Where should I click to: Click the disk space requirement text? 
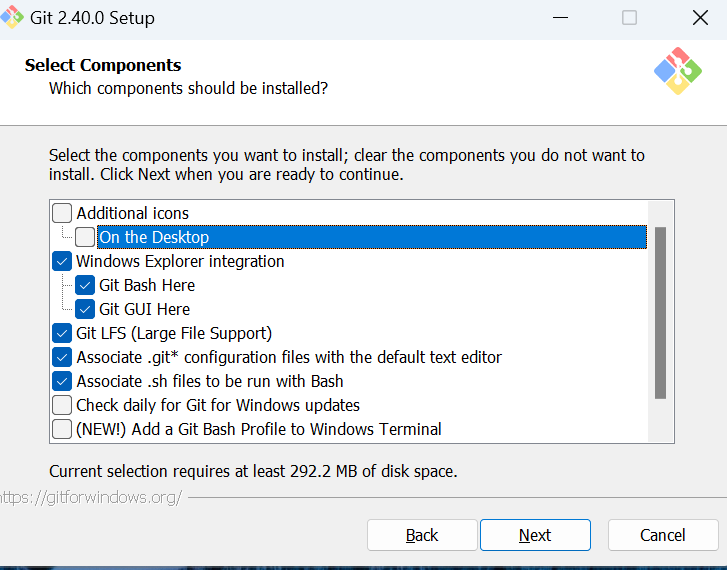pos(253,471)
